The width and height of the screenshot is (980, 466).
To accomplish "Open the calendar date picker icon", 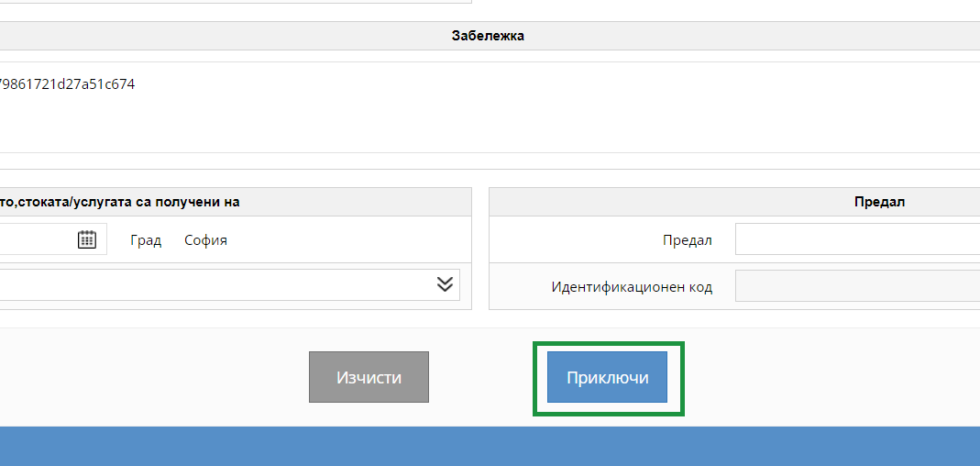I will click(x=87, y=239).
